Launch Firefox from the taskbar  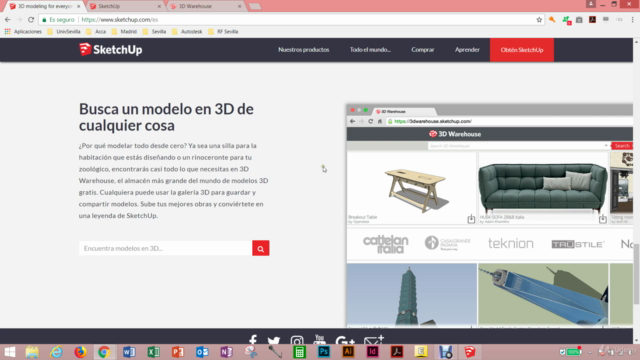pyautogui.click(x=80, y=352)
